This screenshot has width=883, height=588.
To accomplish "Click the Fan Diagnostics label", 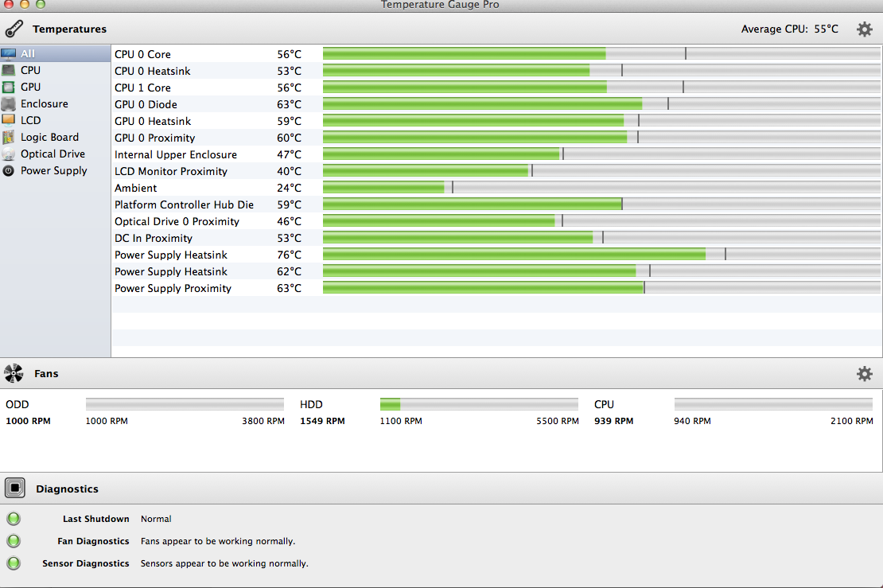I will tap(93, 541).
